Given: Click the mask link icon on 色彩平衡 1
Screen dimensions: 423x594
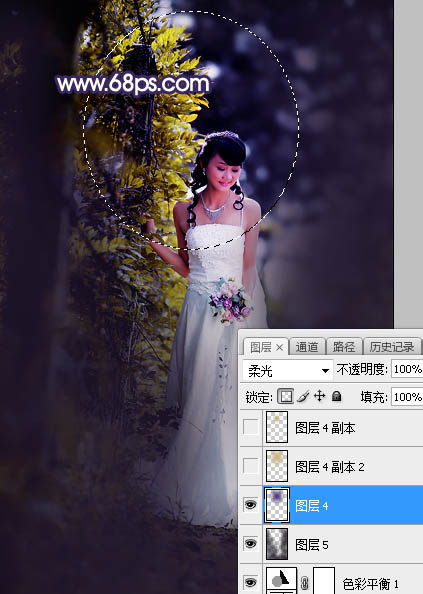Looking at the screenshot, I should tap(304, 583).
